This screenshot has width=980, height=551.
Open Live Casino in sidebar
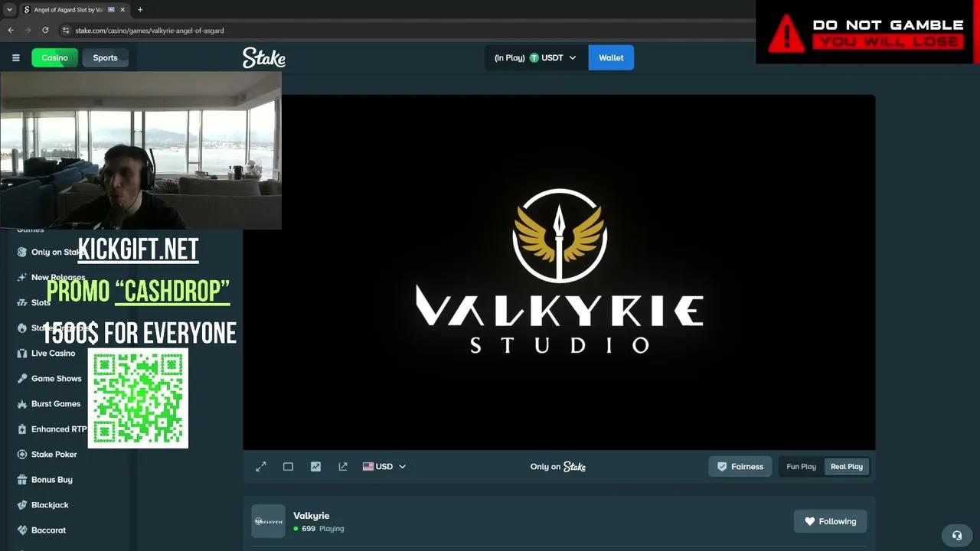53,353
